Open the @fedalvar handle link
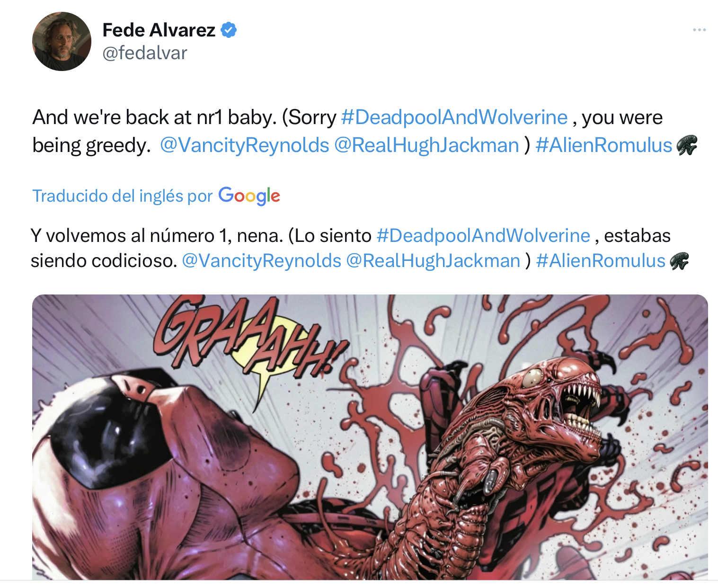This screenshot has height=588, width=718. 145,53
